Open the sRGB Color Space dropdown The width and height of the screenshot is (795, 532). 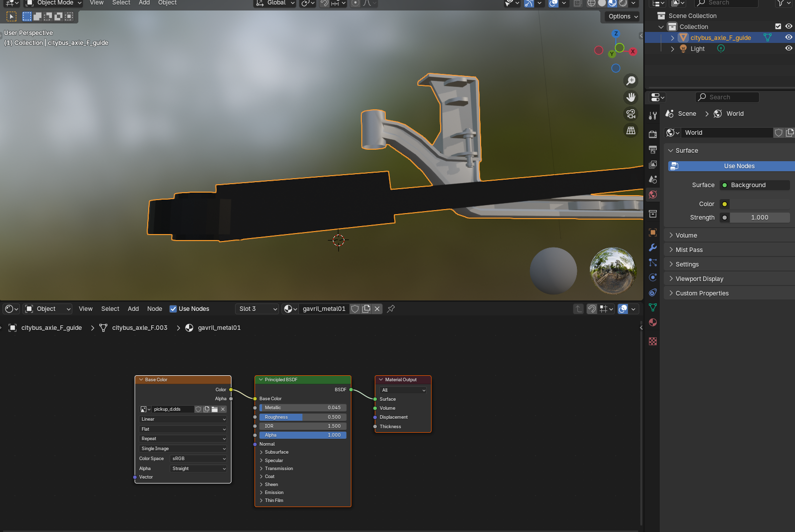199,459
